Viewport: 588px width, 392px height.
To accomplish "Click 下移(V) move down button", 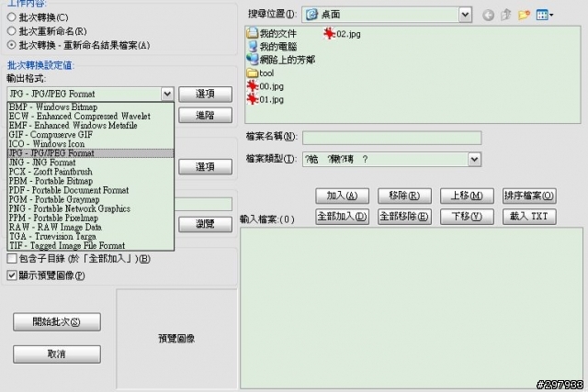I will 467,217.
